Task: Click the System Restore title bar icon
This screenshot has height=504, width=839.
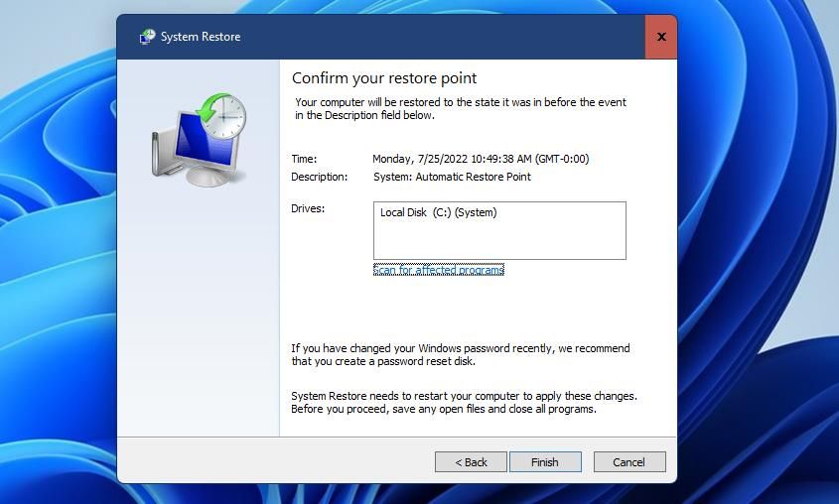Action: coord(147,37)
